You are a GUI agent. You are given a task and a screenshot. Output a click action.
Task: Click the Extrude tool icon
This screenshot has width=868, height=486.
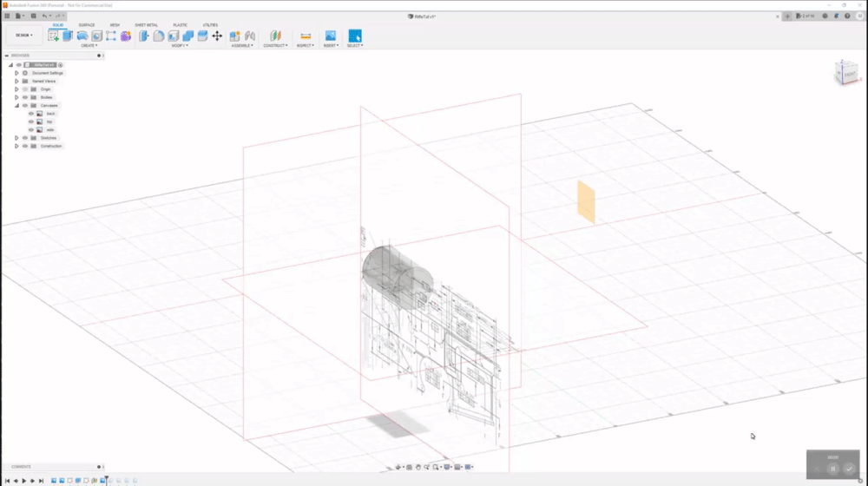[68, 36]
